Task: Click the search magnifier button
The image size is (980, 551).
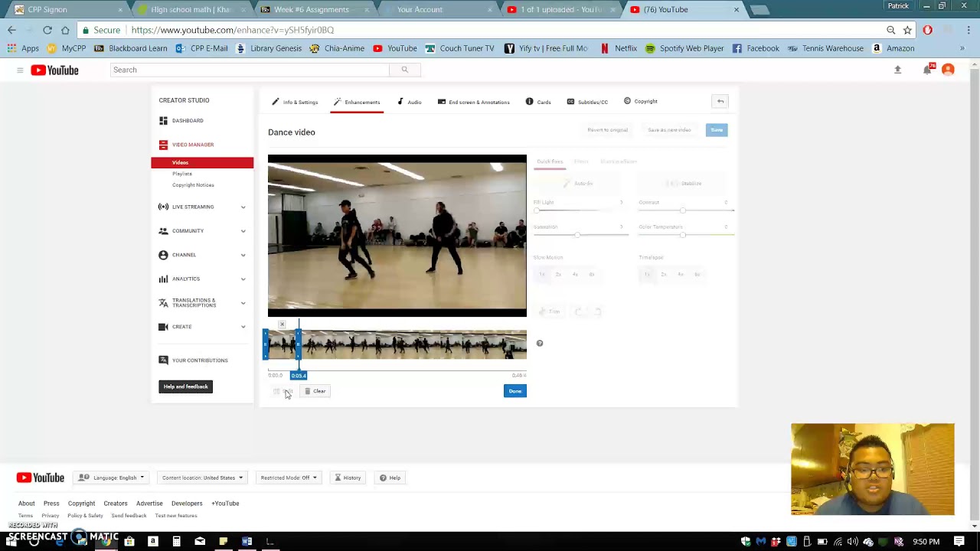Action: 404,70
